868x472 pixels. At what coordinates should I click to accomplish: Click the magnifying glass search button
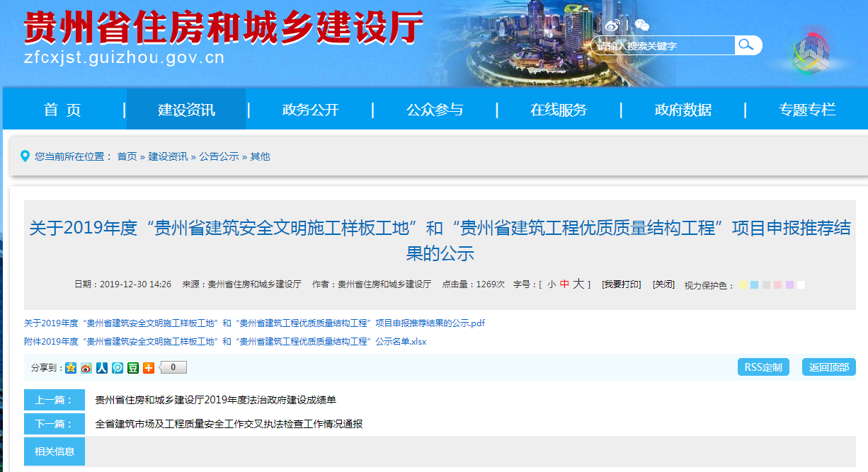click(746, 45)
